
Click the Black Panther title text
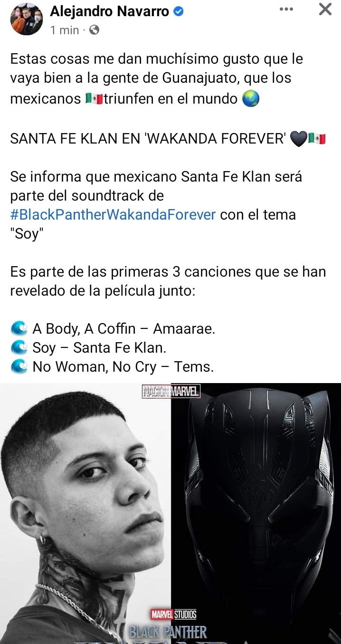click(x=168, y=632)
